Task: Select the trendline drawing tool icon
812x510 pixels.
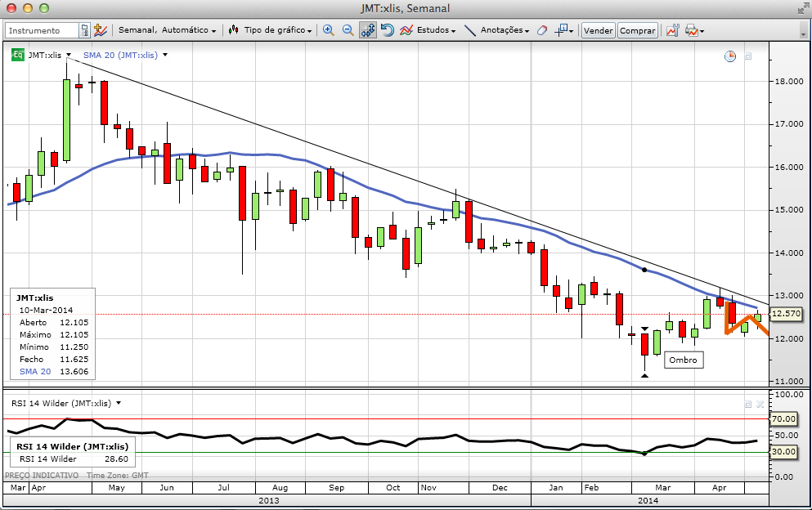Action: [469, 30]
